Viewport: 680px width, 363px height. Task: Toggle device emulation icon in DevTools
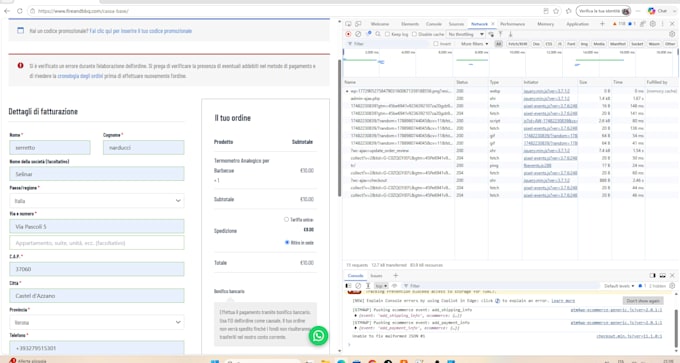[358, 24]
